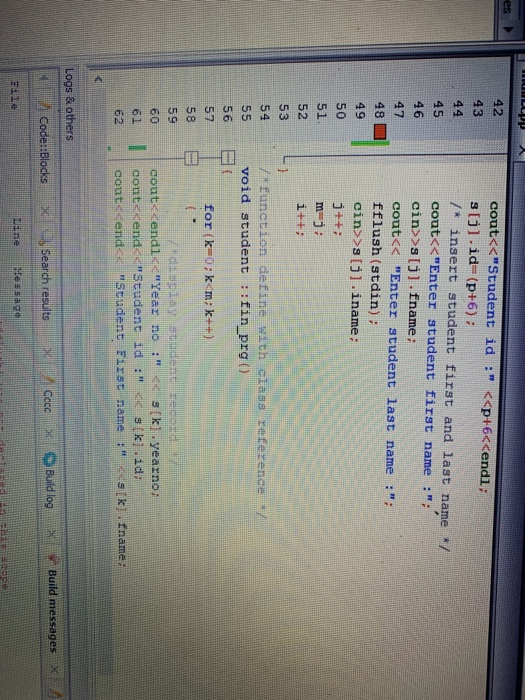The height and width of the screenshot is (700, 525).
Task: Close the Search results tab
Action: (47, 354)
